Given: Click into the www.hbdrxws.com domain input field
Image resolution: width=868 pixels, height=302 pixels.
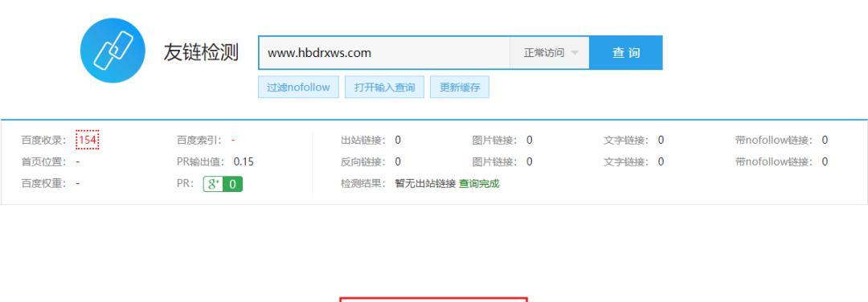Looking at the screenshot, I should click(383, 53).
